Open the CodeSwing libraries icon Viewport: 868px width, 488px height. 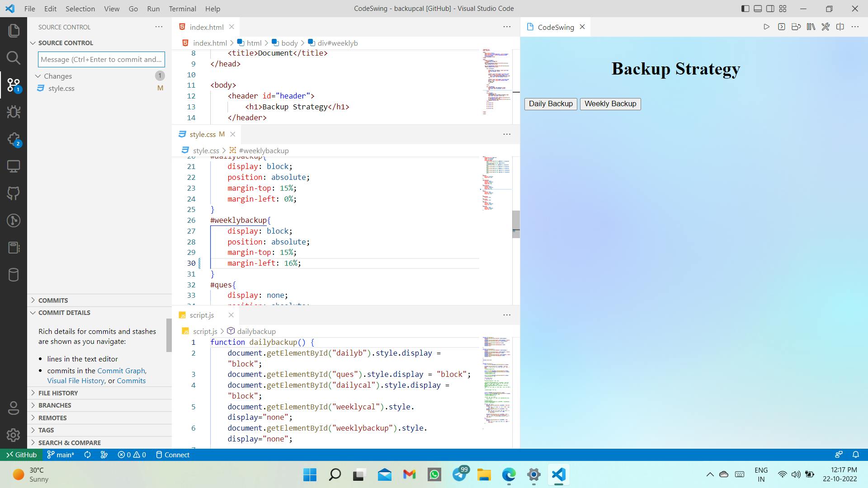(x=811, y=27)
